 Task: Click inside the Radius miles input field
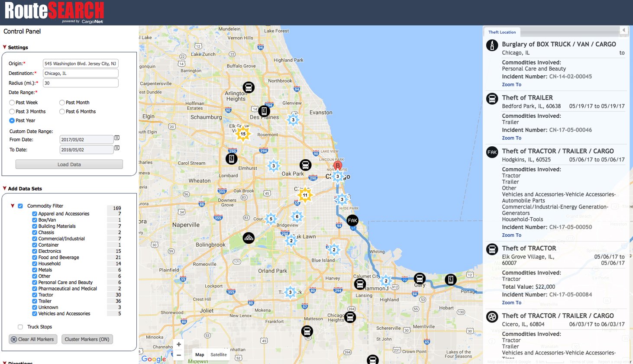[81, 83]
